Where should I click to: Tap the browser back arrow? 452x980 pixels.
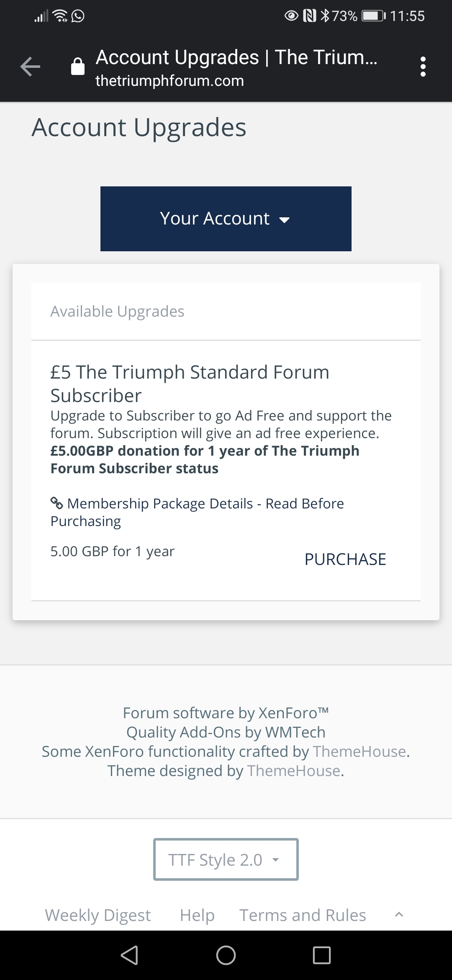pyautogui.click(x=30, y=67)
